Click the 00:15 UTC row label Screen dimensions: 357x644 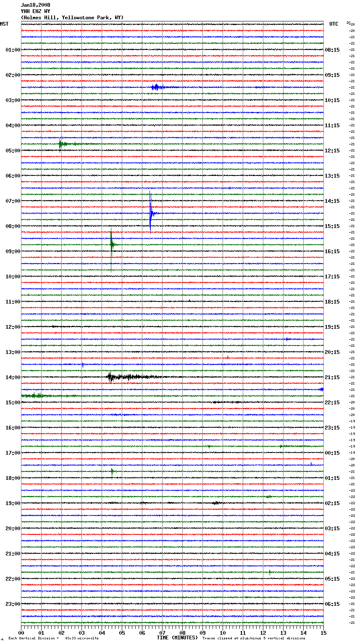point(332,453)
